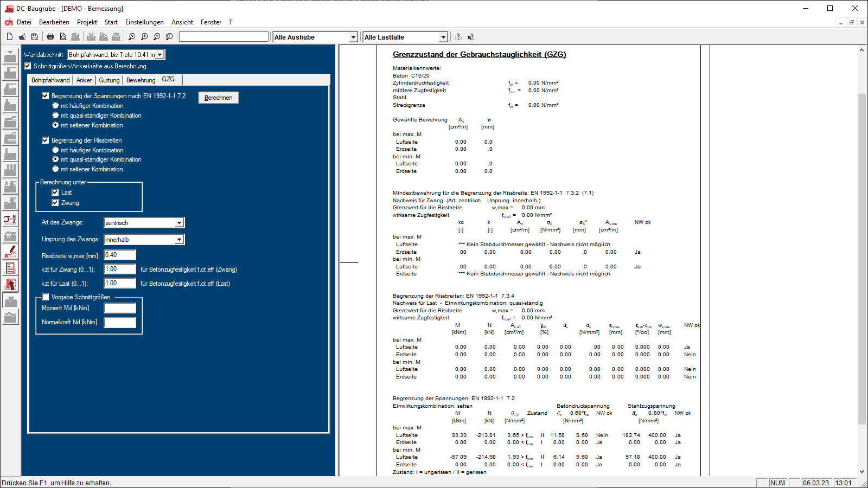
Task: Open the Start menu item
Action: 111,22
